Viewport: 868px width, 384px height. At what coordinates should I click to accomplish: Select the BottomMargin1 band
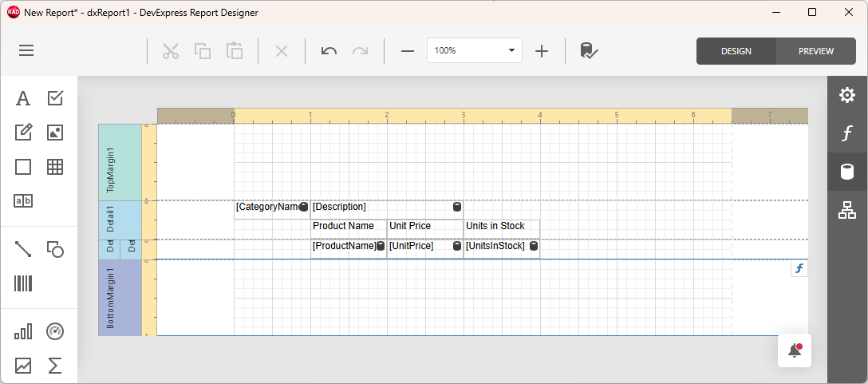[x=120, y=298]
